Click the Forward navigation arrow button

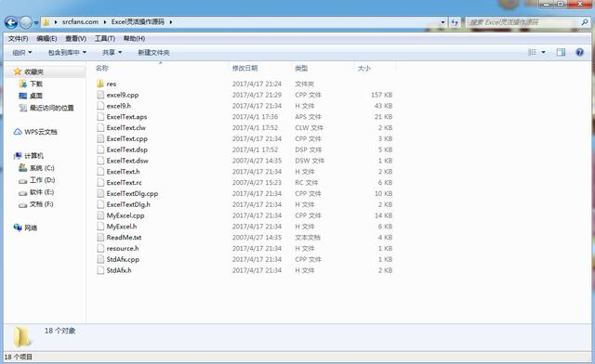click(26, 22)
